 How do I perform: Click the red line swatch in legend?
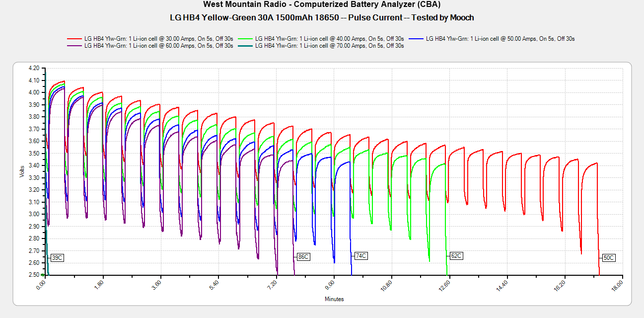74,39
